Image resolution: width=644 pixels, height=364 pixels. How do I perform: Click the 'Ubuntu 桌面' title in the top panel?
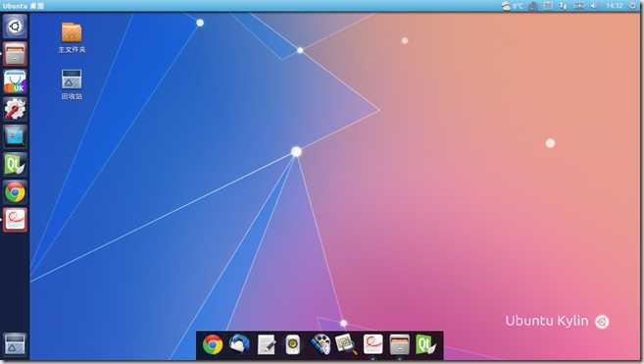click(x=23, y=6)
